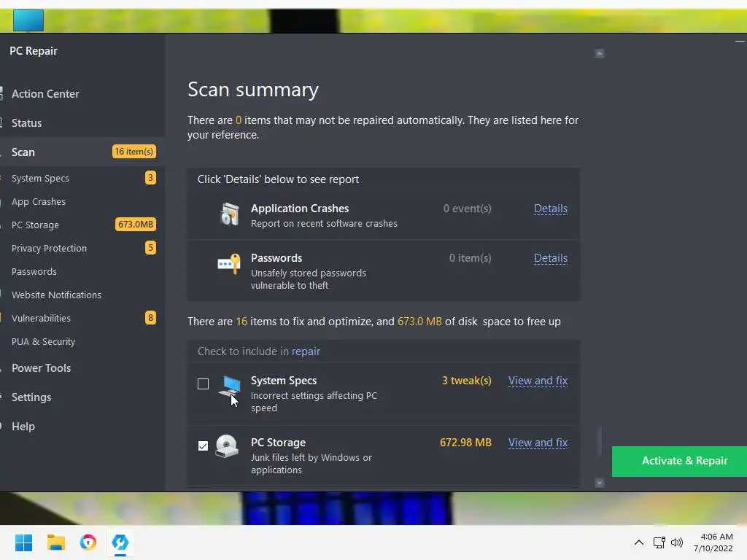Click the 16 item(s) badge
Image resolution: width=747 pixels, height=560 pixels.
[x=134, y=152]
